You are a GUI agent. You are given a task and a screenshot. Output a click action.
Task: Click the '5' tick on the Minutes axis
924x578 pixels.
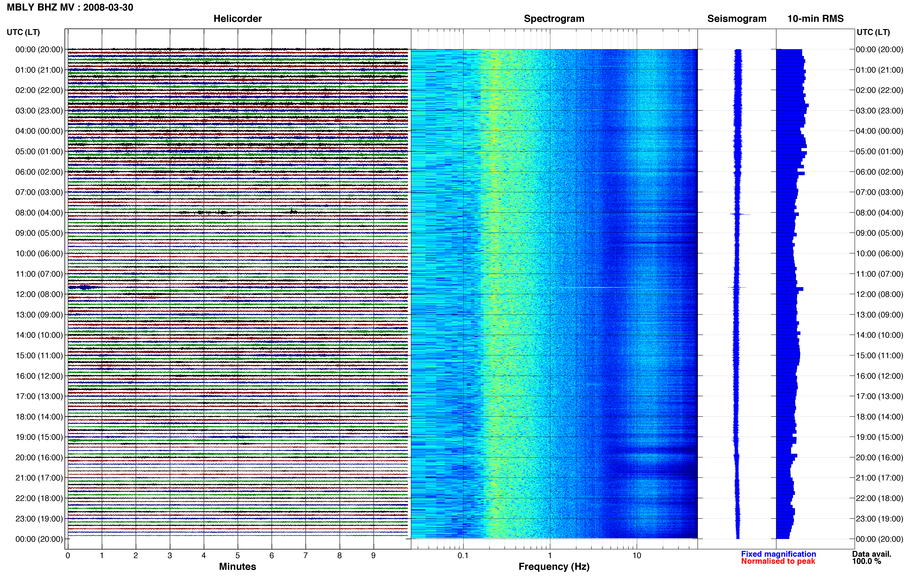pyautogui.click(x=238, y=555)
